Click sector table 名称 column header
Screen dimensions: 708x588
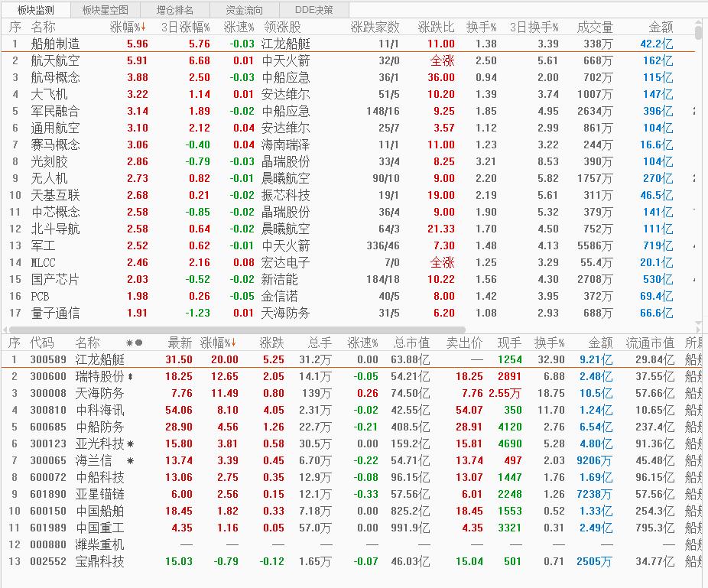click(x=43, y=27)
